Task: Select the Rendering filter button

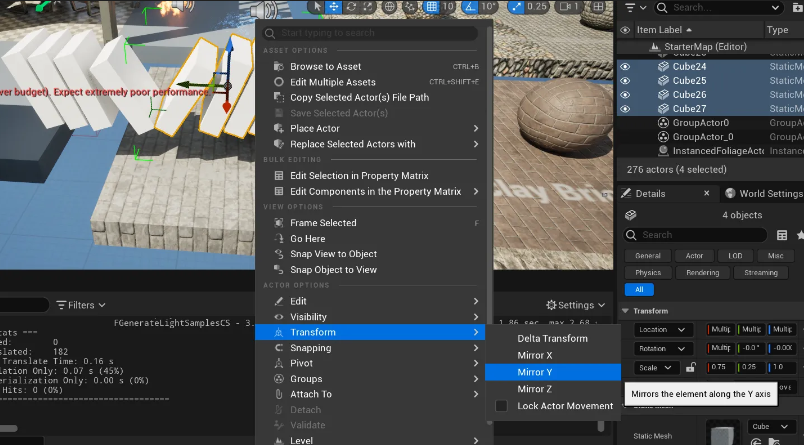Action: point(702,273)
